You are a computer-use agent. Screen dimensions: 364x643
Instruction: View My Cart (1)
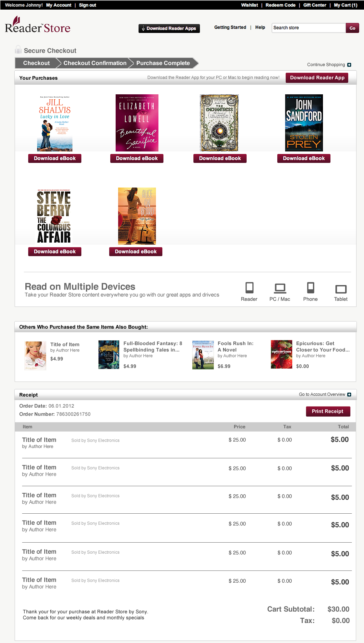click(x=345, y=5)
